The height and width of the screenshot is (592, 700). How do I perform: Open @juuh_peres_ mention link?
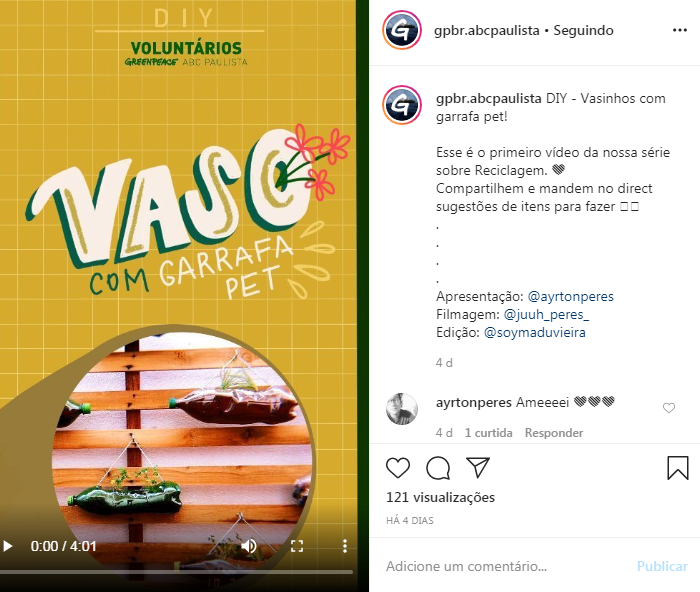click(x=546, y=314)
